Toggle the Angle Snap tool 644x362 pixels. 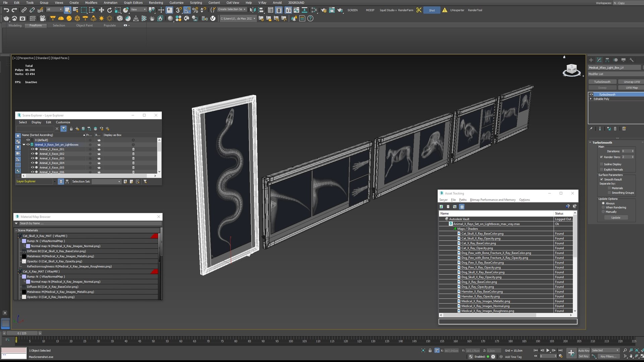[187, 10]
